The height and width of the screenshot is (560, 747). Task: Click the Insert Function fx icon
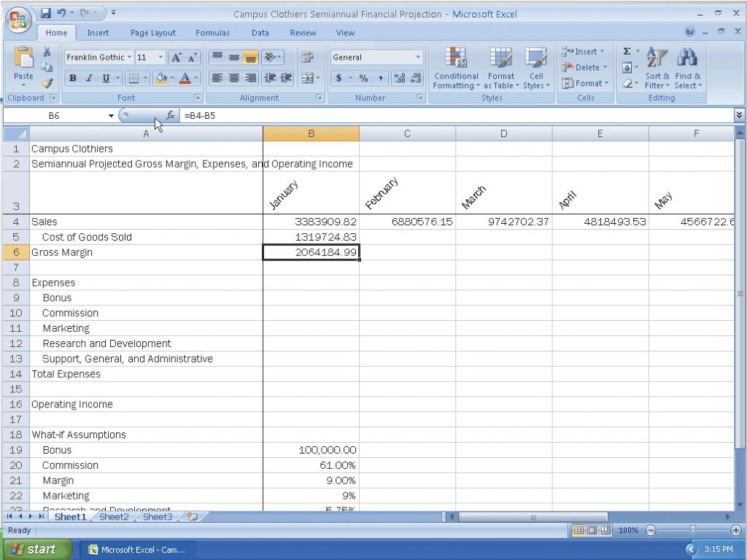click(170, 115)
